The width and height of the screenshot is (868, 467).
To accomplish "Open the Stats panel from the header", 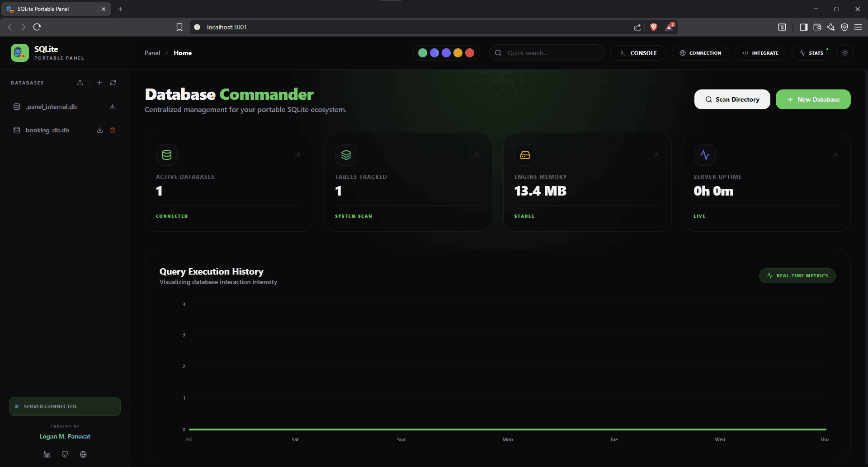I will (x=811, y=53).
